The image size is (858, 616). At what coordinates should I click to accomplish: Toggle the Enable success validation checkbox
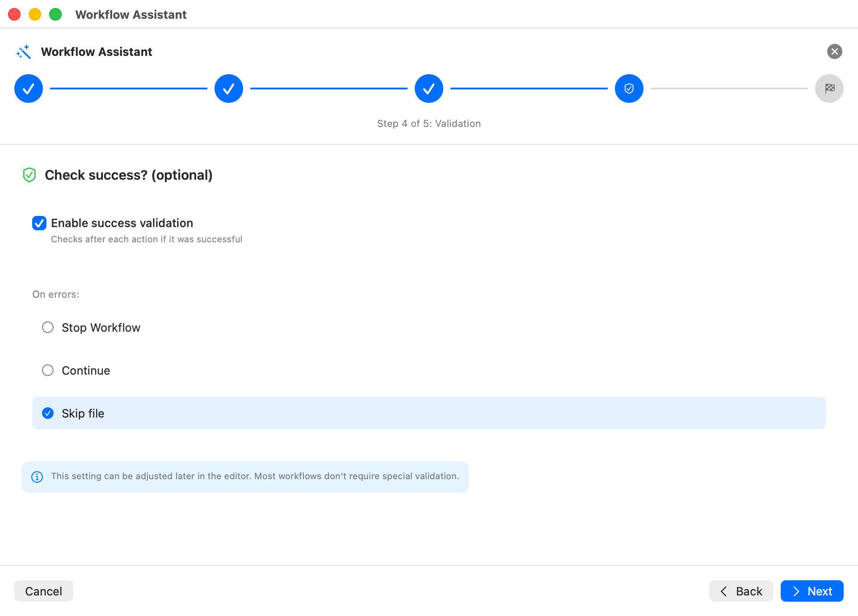tap(39, 223)
